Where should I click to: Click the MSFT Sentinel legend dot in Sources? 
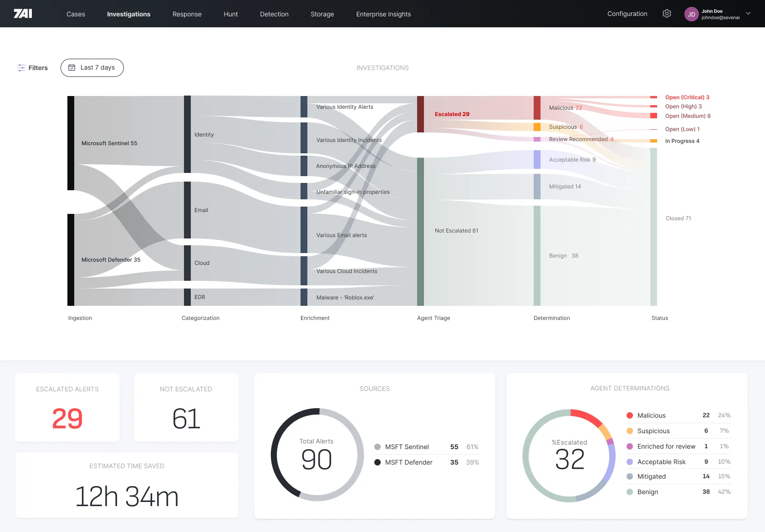click(x=377, y=446)
